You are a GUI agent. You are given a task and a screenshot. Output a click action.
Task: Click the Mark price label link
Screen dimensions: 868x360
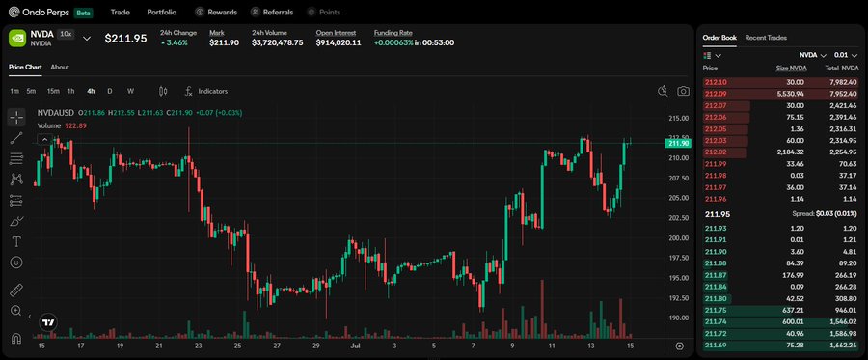click(x=216, y=33)
